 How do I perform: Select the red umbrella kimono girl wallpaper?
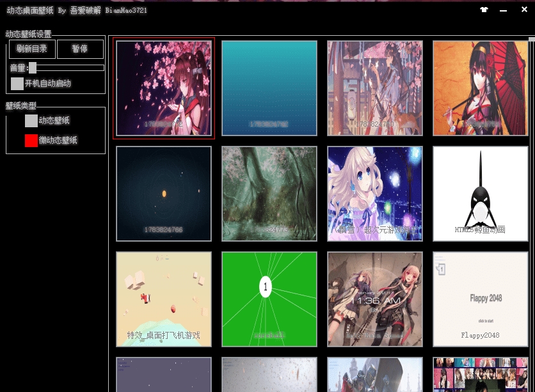tap(481, 88)
